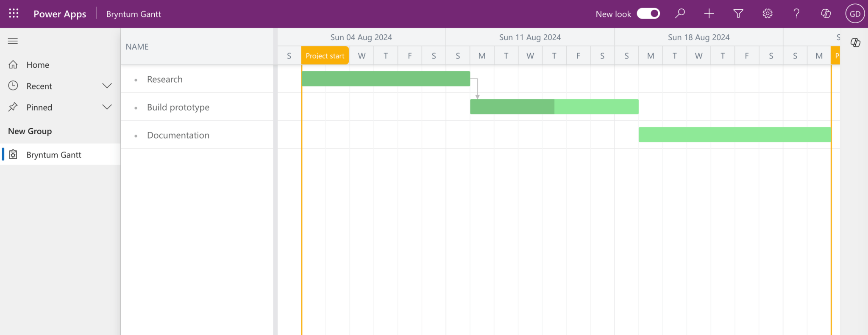Expand the Recent chevron
The image size is (868, 335).
pyautogui.click(x=107, y=86)
